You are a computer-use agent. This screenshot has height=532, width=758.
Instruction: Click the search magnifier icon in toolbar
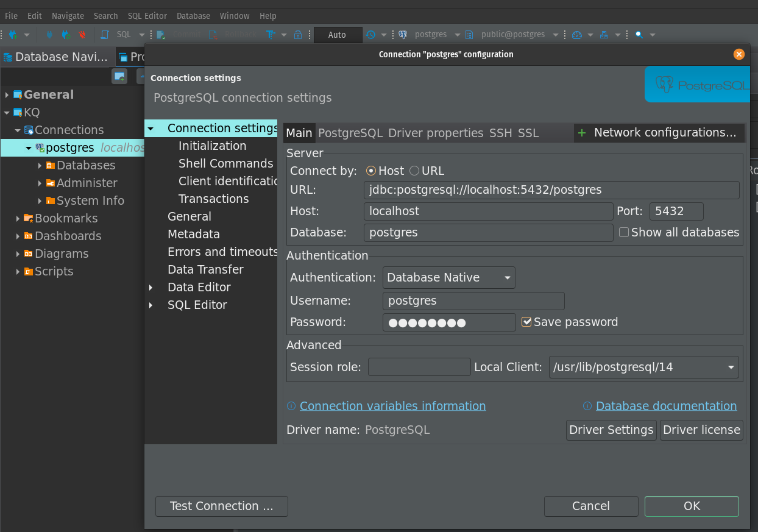click(639, 35)
